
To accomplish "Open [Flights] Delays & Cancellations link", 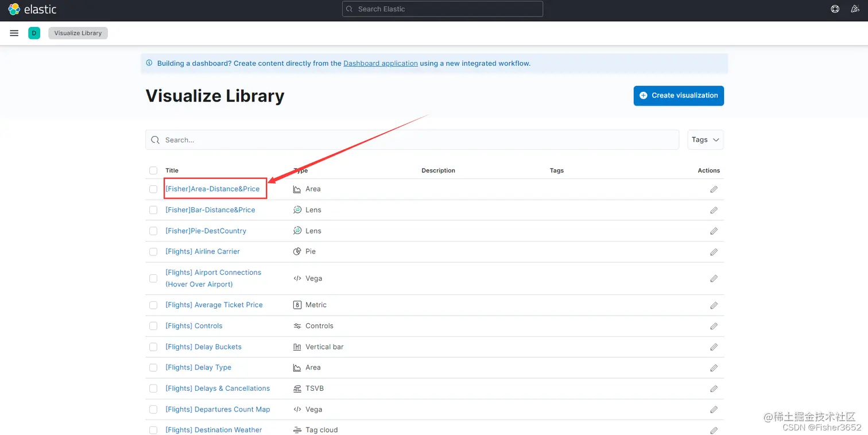I will 218,389.
